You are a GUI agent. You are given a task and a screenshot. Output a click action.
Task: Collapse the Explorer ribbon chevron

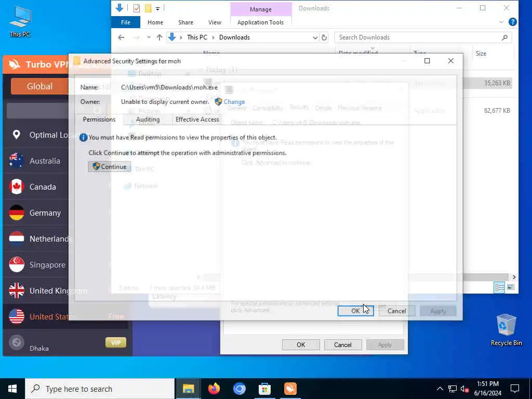pyautogui.click(x=501, y=22)
